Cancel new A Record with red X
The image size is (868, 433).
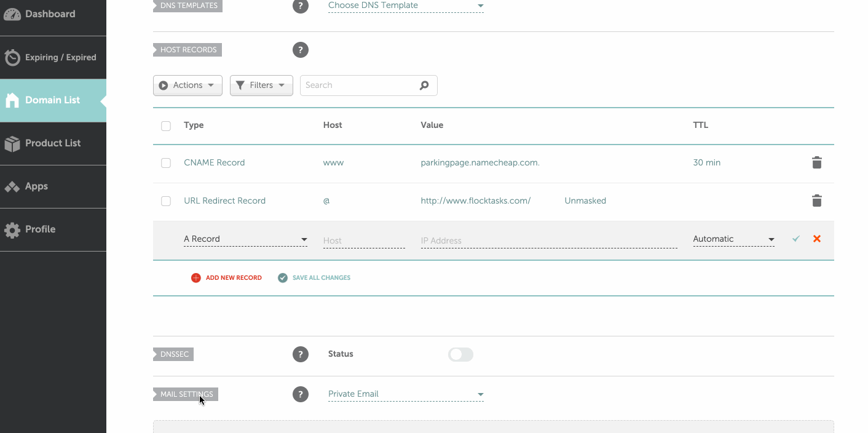coord(817,239)
